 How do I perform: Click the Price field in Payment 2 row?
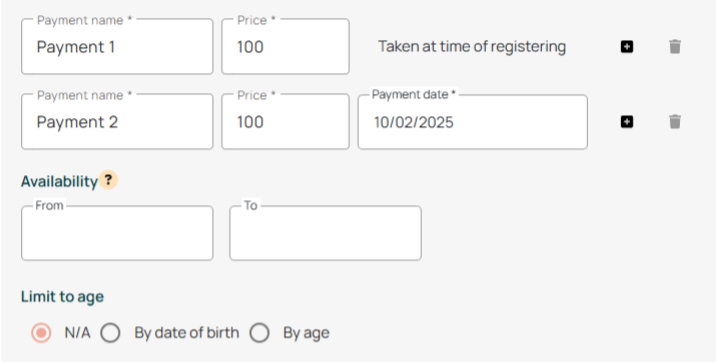pos(285,122)
